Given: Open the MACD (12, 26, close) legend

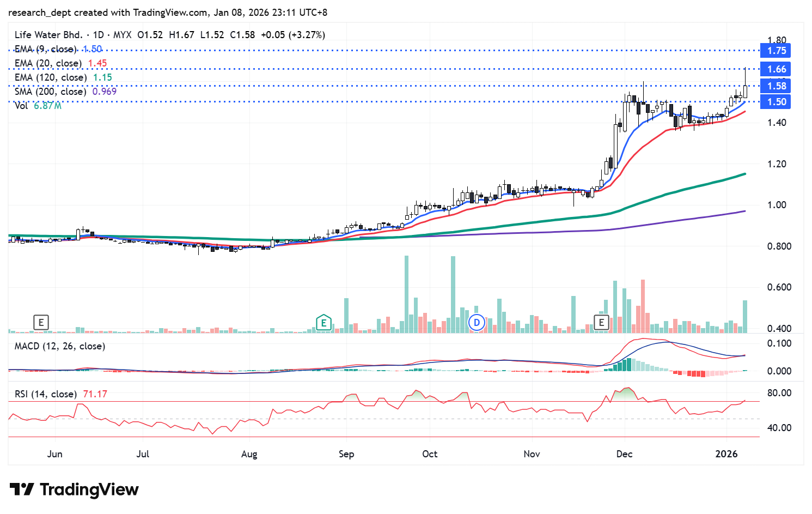Looking at the screenshot, I should 60,346.
